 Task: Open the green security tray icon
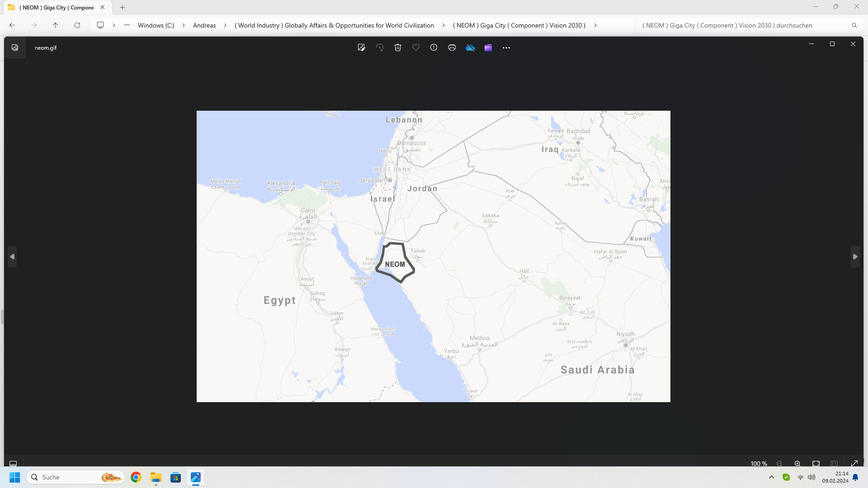point(786,477)
